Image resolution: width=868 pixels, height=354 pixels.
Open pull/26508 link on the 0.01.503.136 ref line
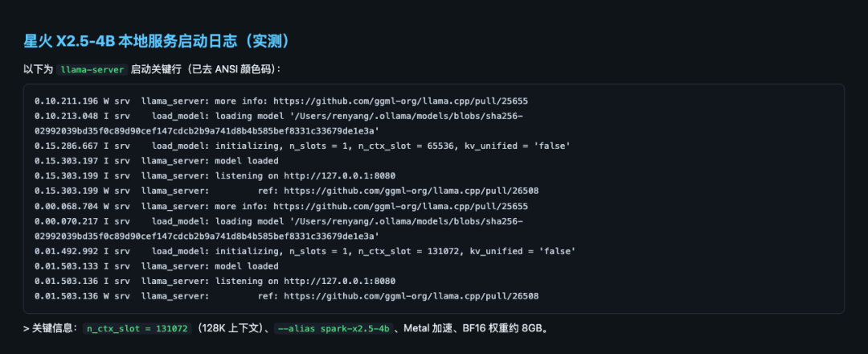coord(411,296)
